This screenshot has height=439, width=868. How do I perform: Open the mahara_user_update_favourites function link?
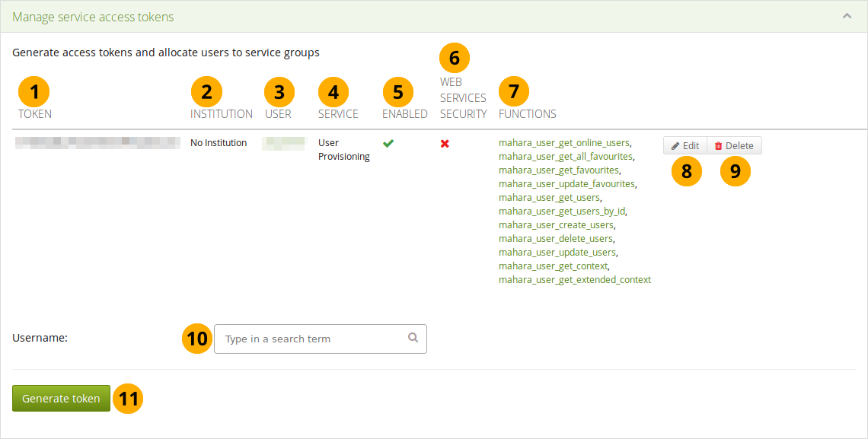click(566, 183)
